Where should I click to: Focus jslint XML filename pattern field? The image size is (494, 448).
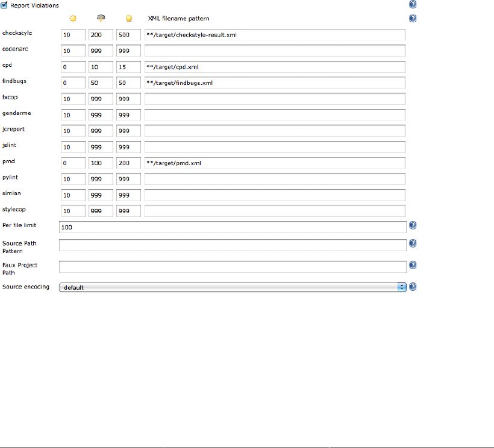tap(275, 147)
